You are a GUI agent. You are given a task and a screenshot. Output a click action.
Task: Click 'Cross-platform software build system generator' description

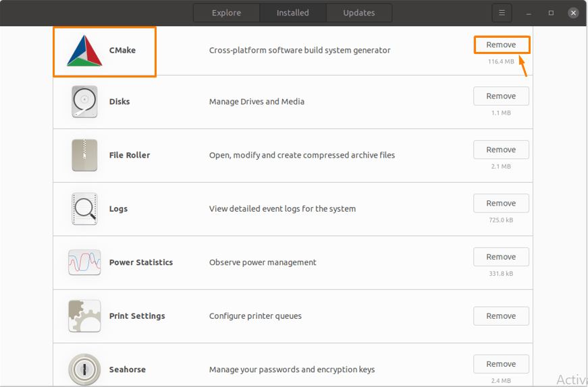click(x=300, y=50)
